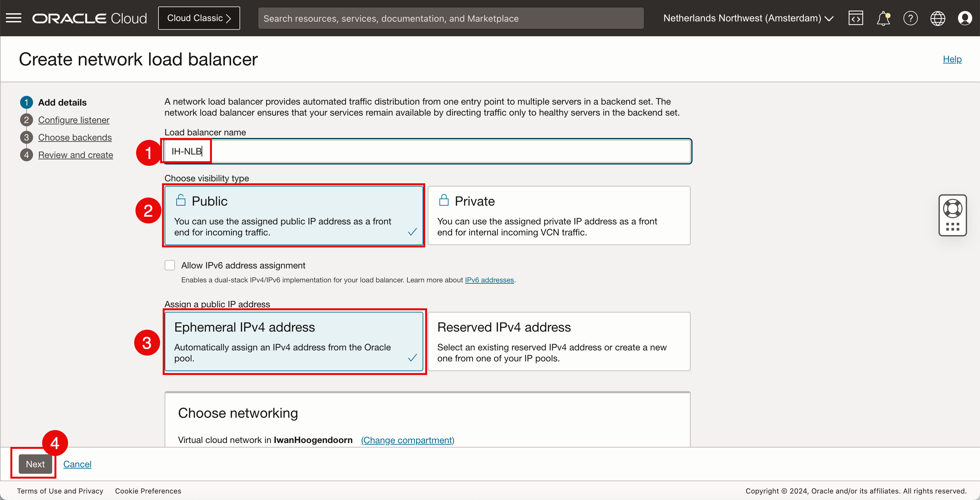Open the notifications bell
The height and width of the screenshot is (500, 980).
(x=883, y=18)
